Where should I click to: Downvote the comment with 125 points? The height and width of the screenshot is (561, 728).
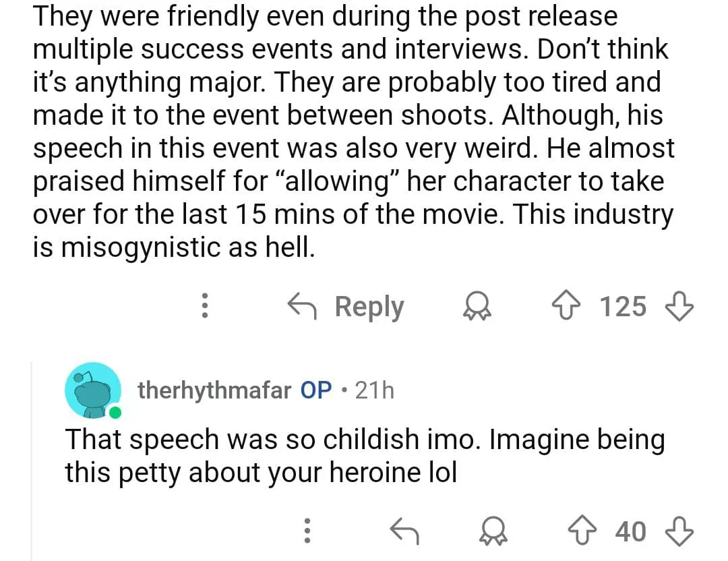[681, 307]
